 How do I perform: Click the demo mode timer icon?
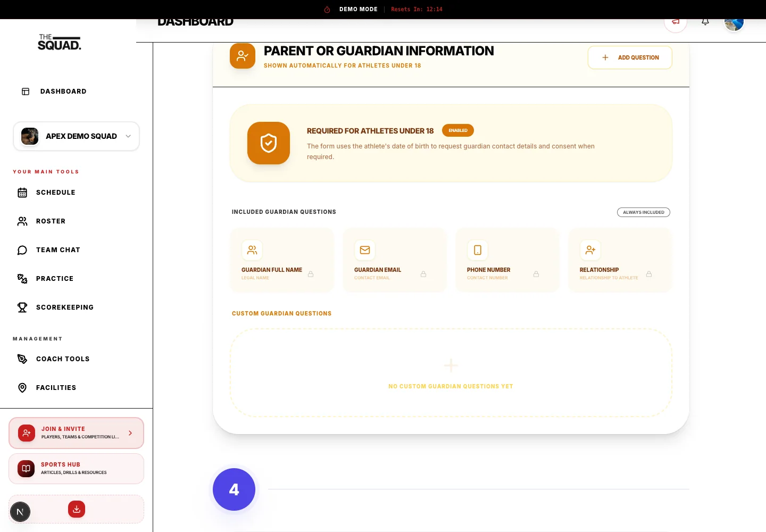click(327, 10)
